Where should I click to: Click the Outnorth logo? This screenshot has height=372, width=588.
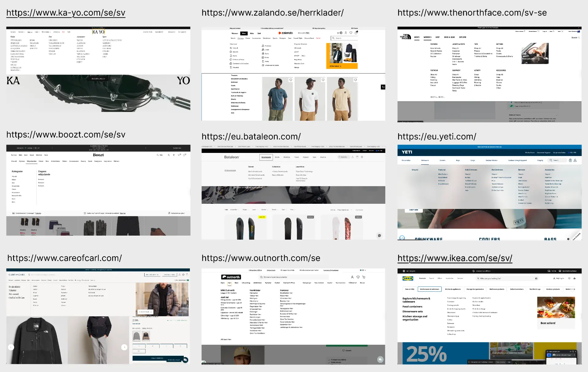231,277
